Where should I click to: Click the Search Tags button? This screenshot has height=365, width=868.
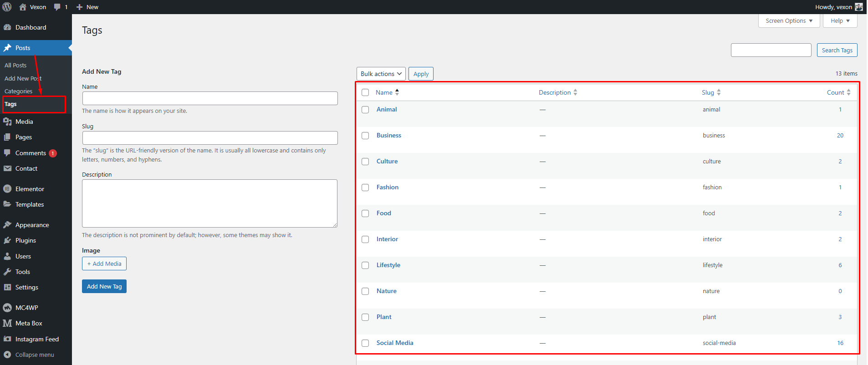click(837, 50)
